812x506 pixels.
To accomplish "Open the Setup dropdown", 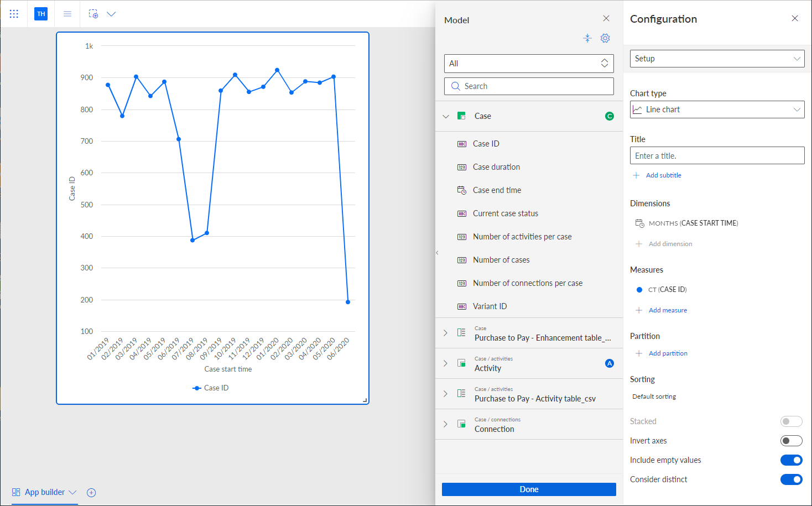I will (717, 59).
